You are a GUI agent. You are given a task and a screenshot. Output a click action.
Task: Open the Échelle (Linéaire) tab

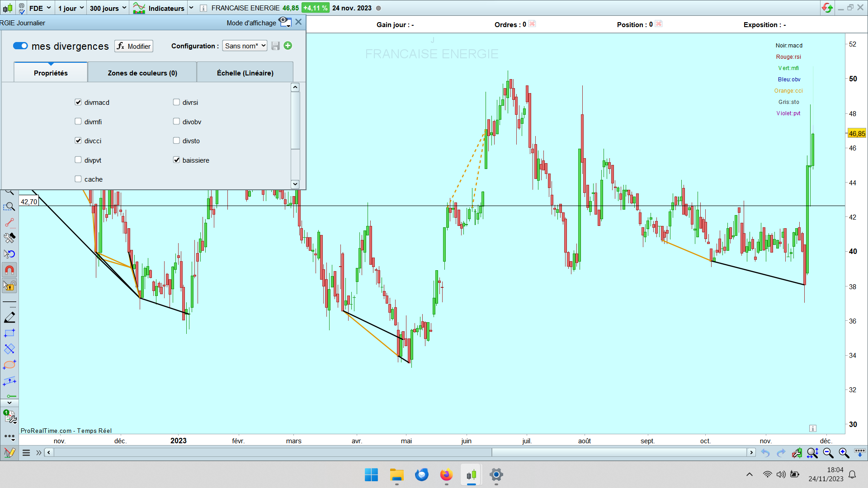click(x=245, y=73)
